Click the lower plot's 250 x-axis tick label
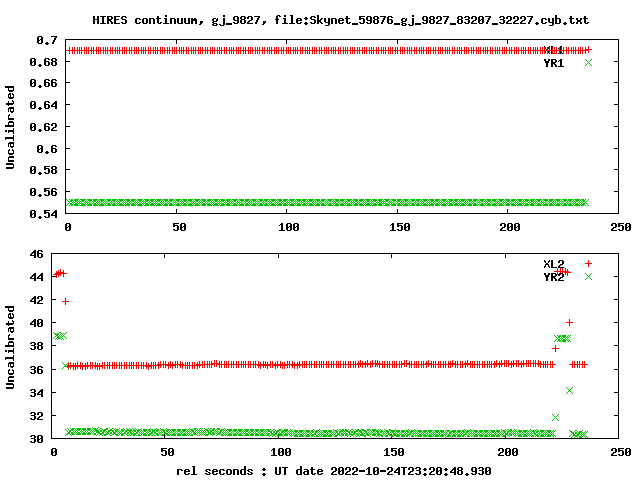This screenshot has width=640, height=480. (x=621, y=452)
